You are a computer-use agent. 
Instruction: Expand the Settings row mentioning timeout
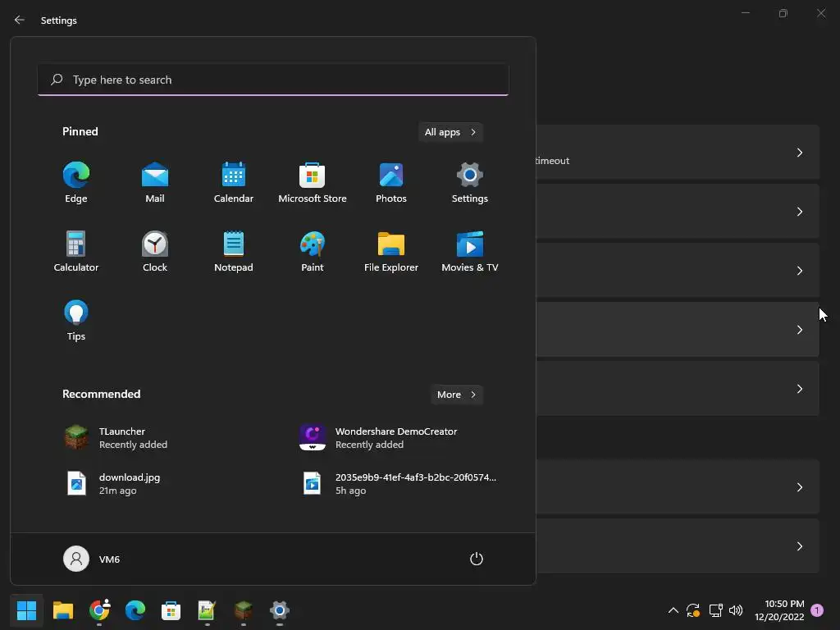pyautogui.click(x=678, y=152)
